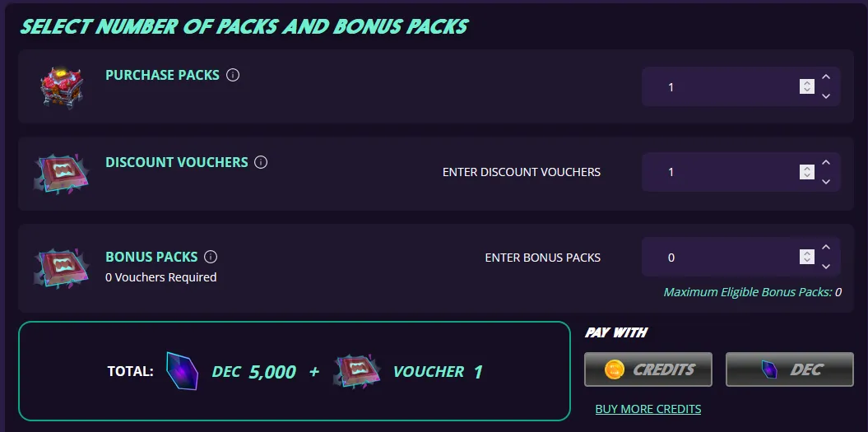The image size is (868, 432).
Task: Click the Discount Vouchers info icon
Action: (x=261, y=162)
